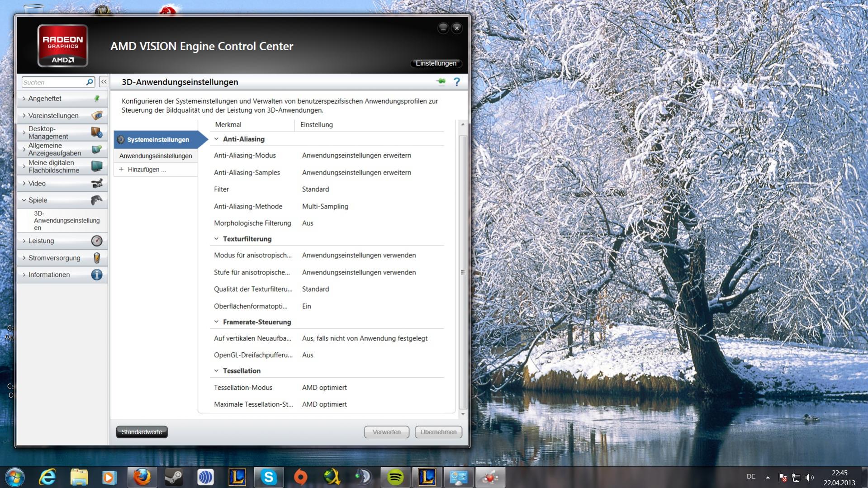
Task: Click the Stromversorgung battery icon in sidebar
Action: click(x=97, y=258)
